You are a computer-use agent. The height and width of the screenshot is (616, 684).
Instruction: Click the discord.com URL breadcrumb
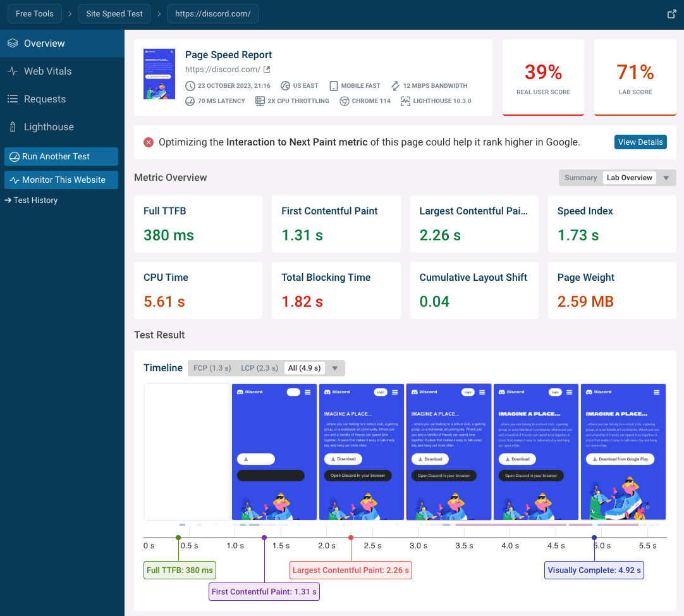tap(213, 13)
